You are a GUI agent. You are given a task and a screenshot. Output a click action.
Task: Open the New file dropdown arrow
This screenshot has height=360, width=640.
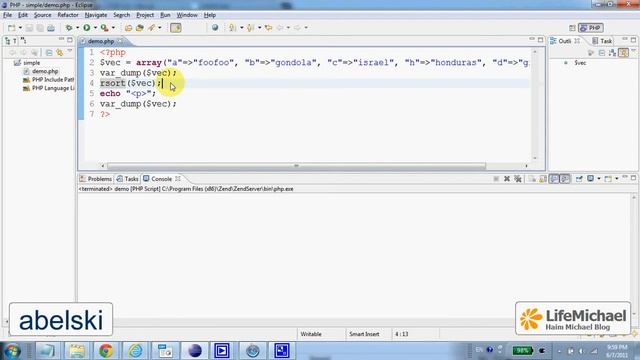point(20,28)
